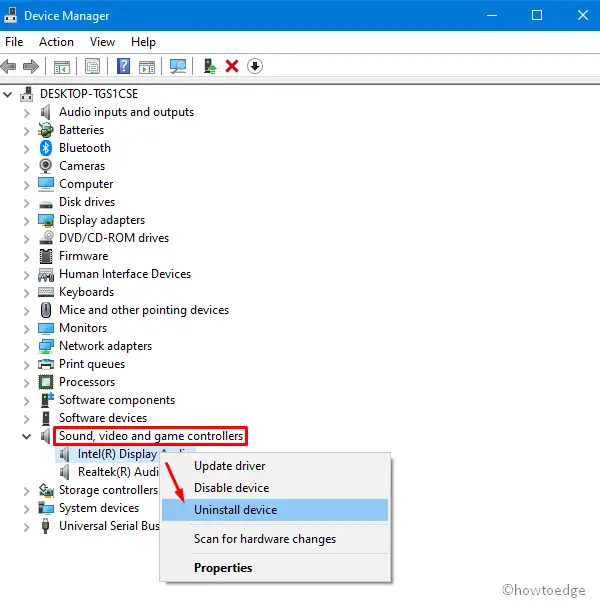Image resolution: width=600 pixels, height=606 pixels.
Task: Click the red X Uninstall device toolbar icon
Action: (232, 67)
